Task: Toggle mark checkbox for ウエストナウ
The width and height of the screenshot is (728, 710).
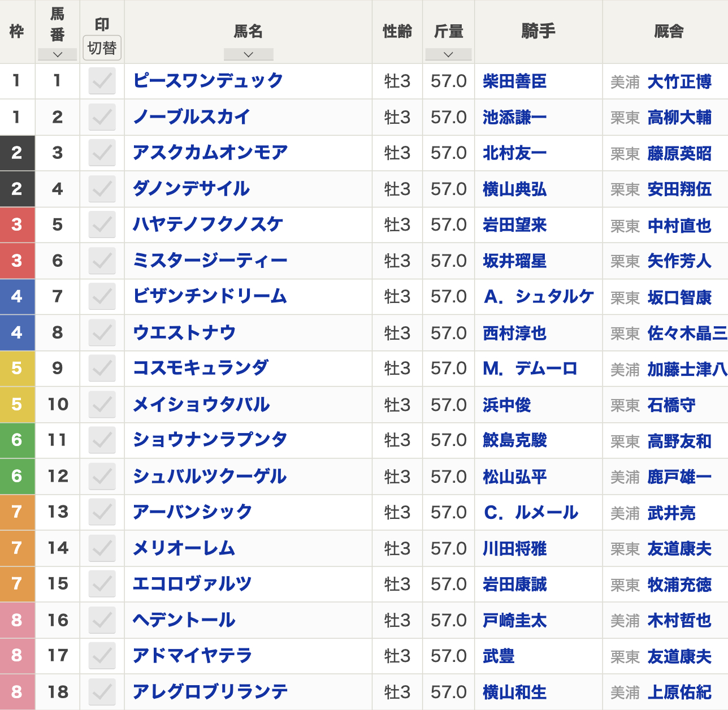Action: pos(102,332)
